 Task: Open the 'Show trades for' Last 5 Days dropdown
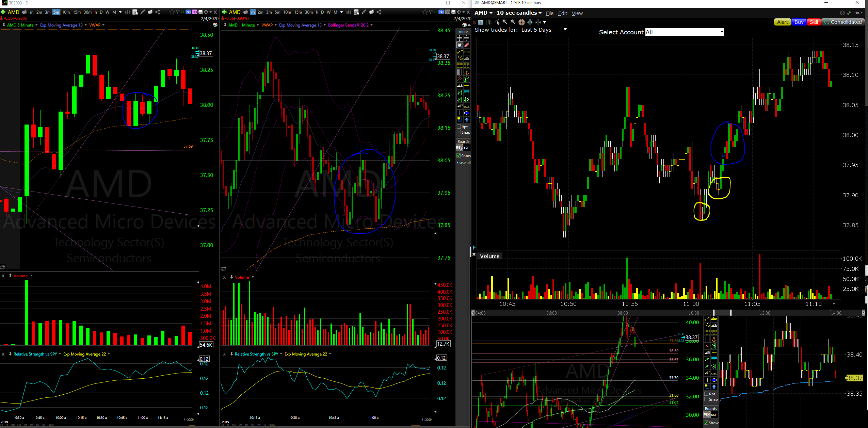(x=565, y=29)
